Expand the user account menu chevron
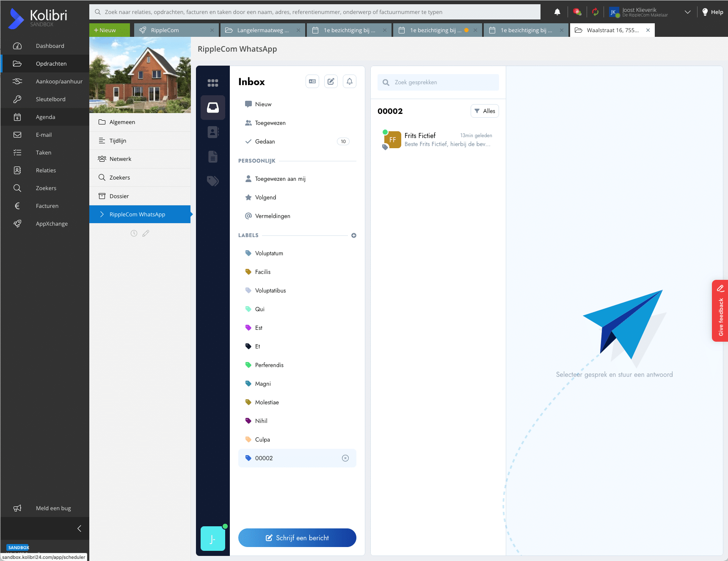Screen dimensions: 728x561 688,12
